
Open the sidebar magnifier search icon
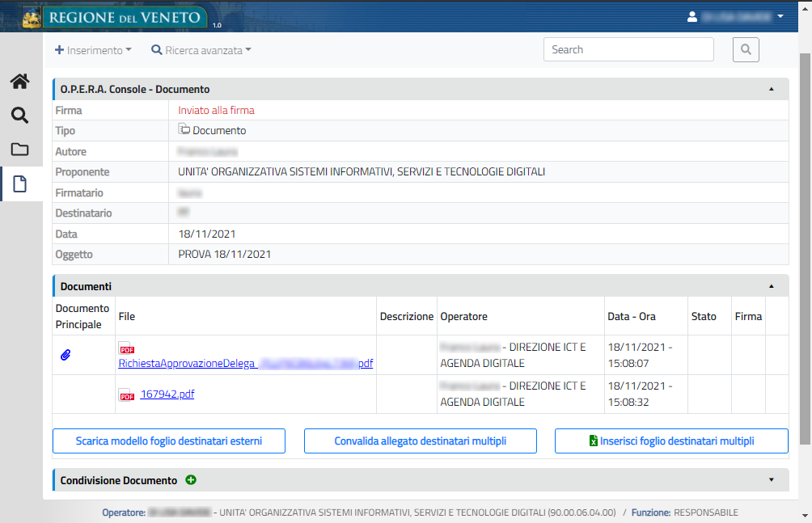pos(19,116)
